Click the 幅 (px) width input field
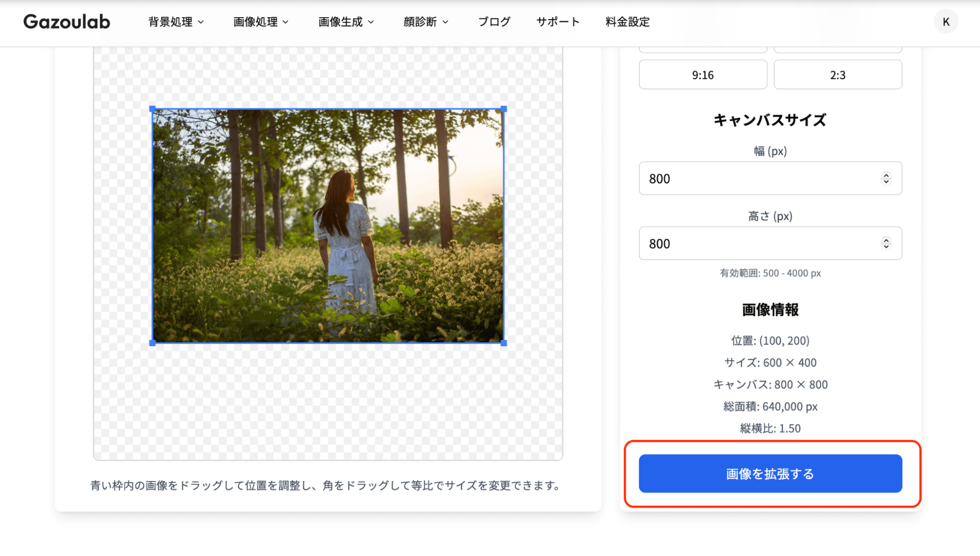The height and width of the screenshot is (556, 980). 760,178
